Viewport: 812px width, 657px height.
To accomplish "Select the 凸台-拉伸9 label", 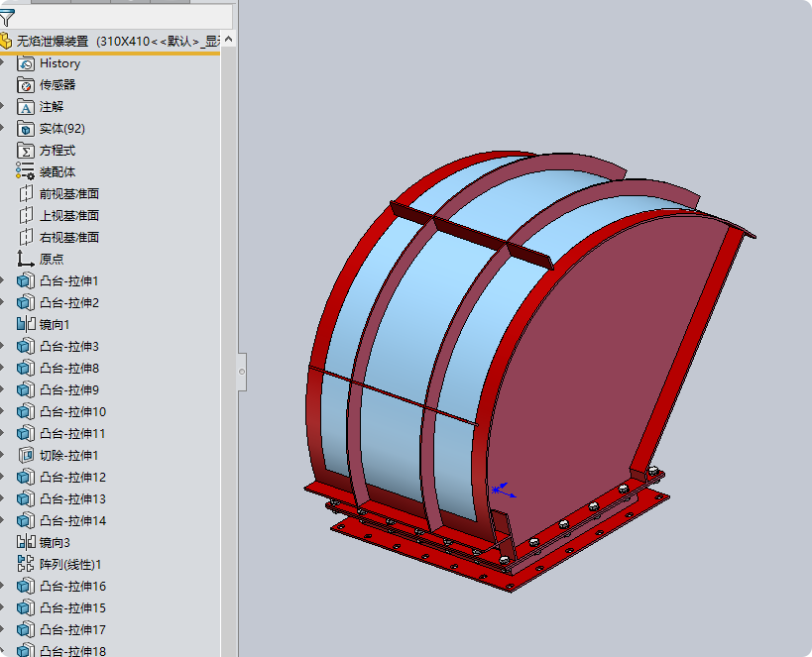I will [x=69, y=389].
